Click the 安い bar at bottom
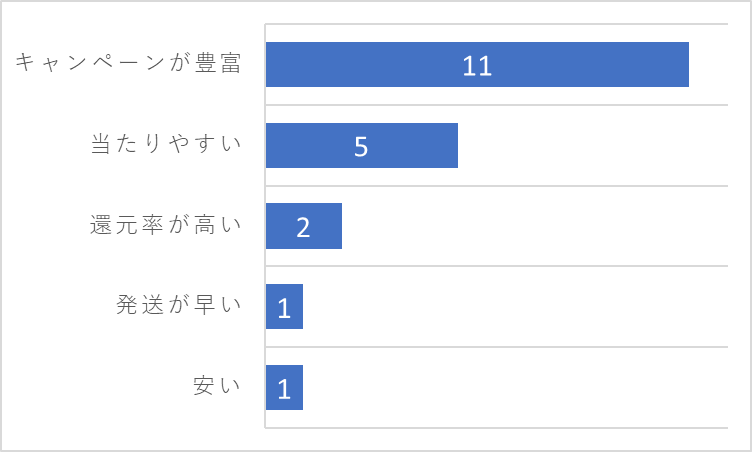This screenshot has width=752, height=452. [x=284, y=387]
